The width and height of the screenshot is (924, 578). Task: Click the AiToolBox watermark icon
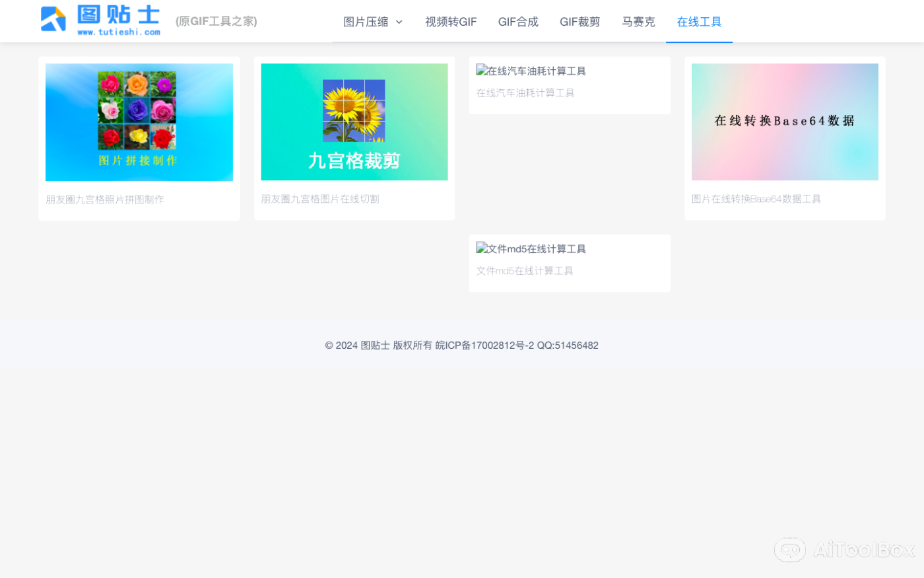(x=790, y=550)
